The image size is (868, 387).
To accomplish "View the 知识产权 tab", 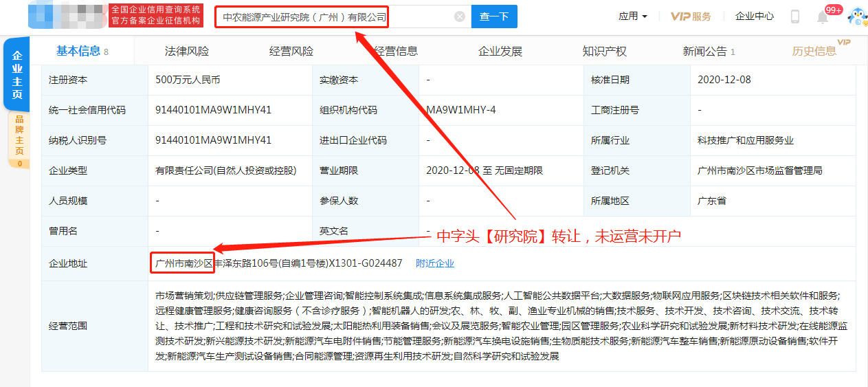I will point(605,52).
